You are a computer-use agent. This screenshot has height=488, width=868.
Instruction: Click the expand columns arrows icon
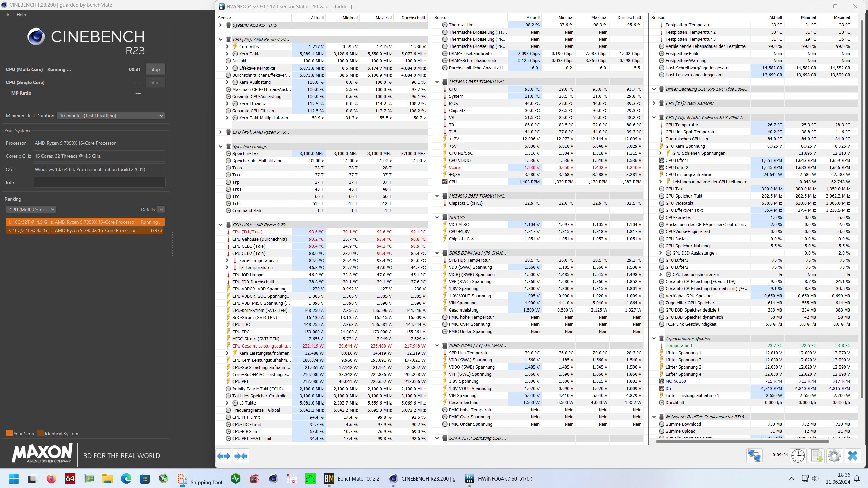(x=224, y=456)
